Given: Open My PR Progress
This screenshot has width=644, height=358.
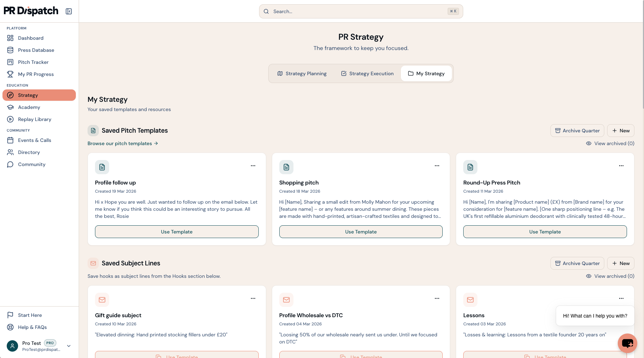Looking at the screenshot, I should coord(39,74).
